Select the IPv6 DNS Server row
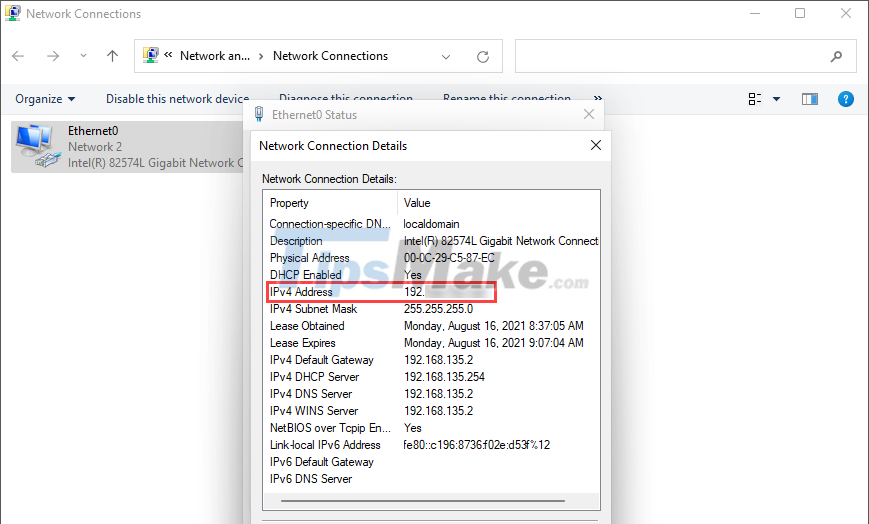The width and height of the screenshot is (869, 524). click(x=431, y=479)
